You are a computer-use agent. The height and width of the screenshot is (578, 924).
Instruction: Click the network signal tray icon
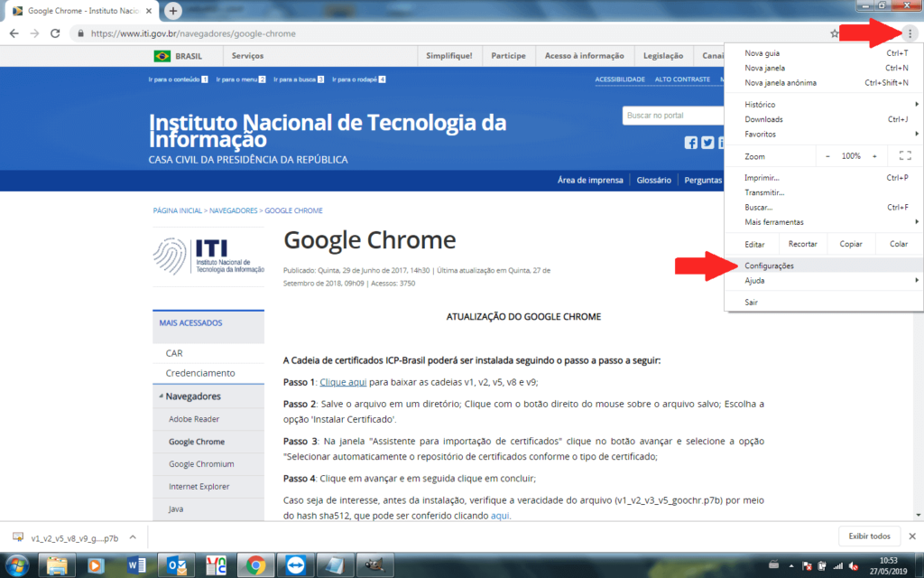tap(837, 566)
